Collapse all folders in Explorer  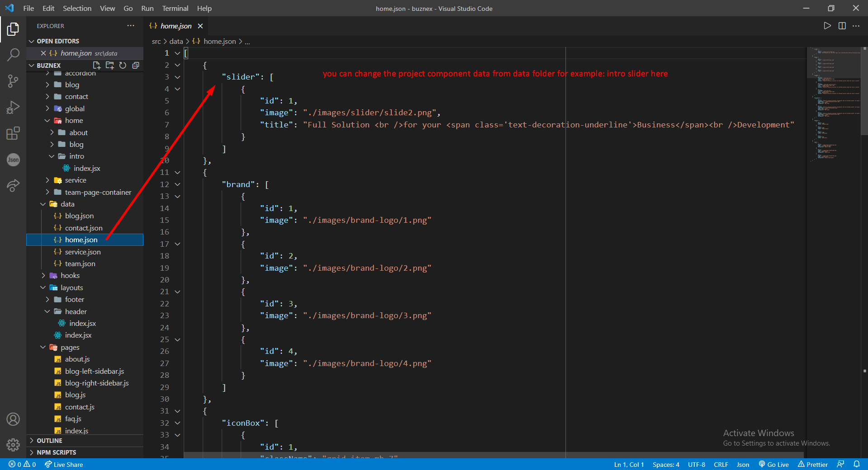tap(135, 66)
